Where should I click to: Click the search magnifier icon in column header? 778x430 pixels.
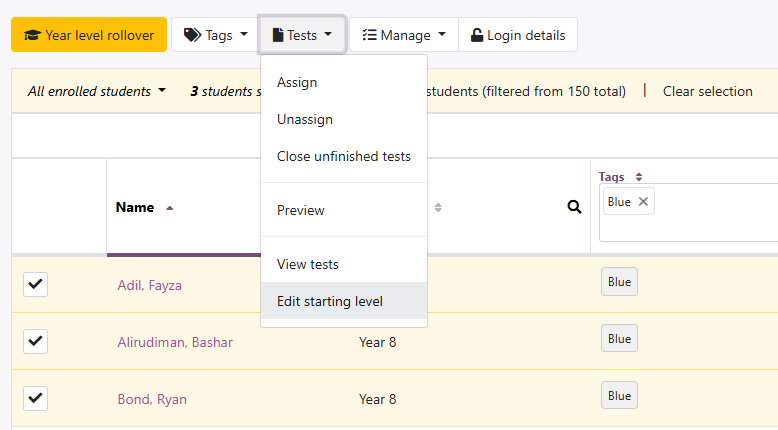(574, 207)
